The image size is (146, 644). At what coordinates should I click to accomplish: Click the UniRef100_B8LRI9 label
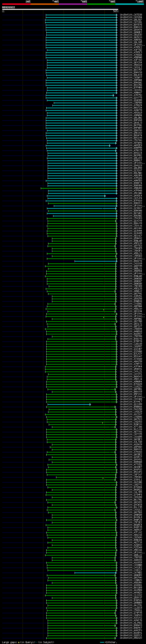tap(131, 75)
